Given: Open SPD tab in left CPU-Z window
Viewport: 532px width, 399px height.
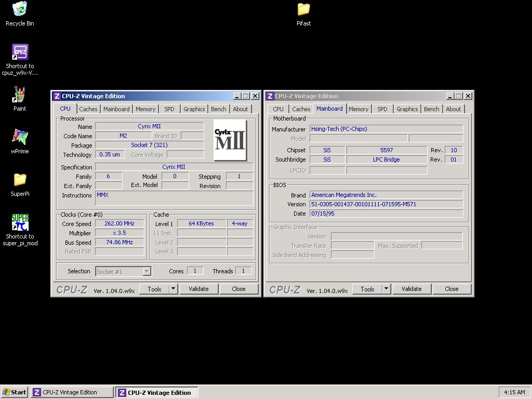Looking at the screenshot, I should pyautogui.click(x=169, y=109).
